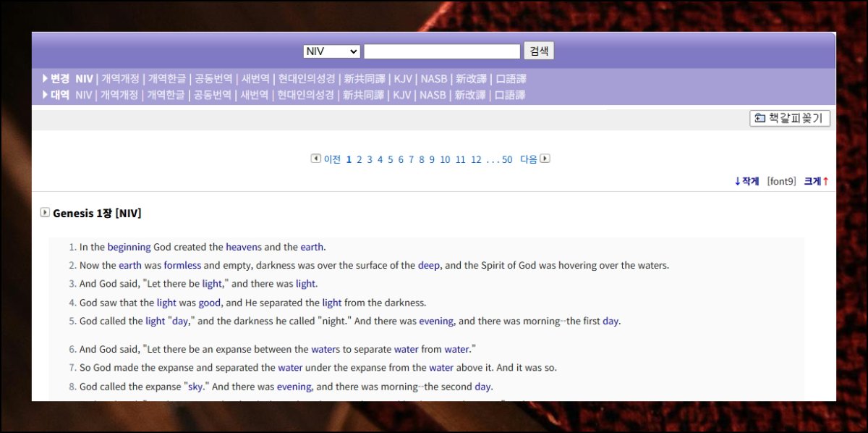Switch to 현대인의성경 in the 변경 row
868x433 pixels.
tap(307, 79)
